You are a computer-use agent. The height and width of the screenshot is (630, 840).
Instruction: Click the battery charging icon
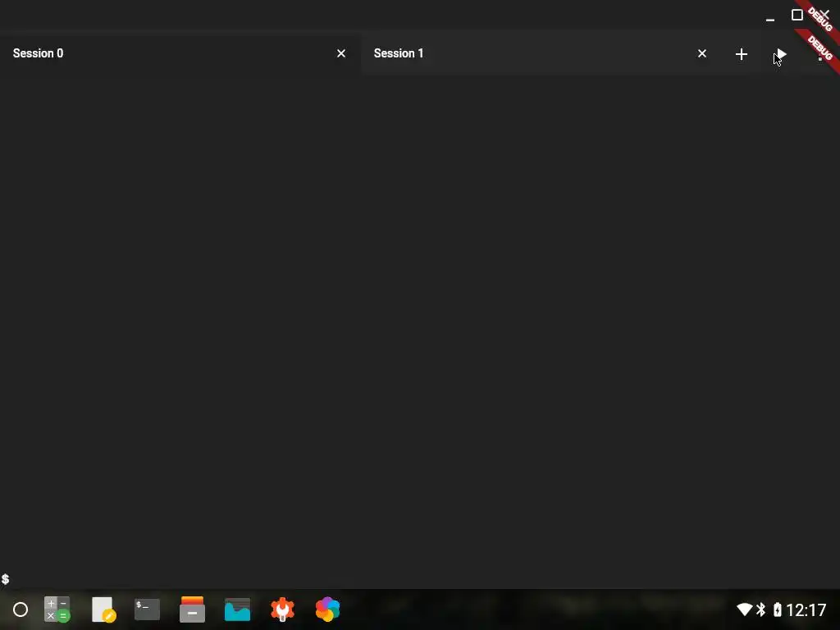tap(778, 609)
